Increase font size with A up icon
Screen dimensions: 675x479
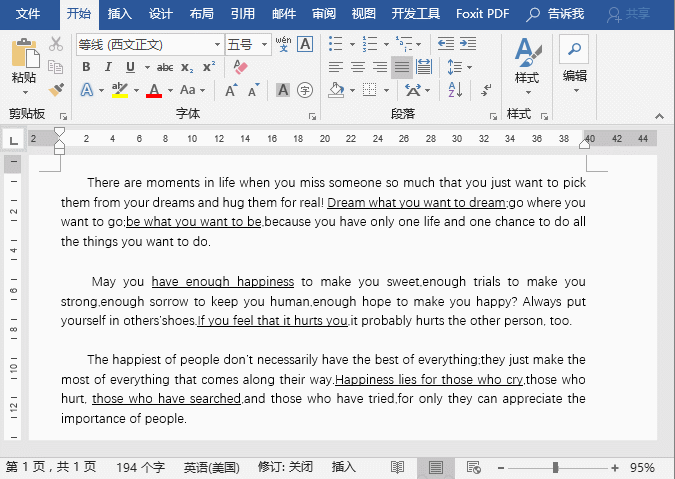click(231, 90)
